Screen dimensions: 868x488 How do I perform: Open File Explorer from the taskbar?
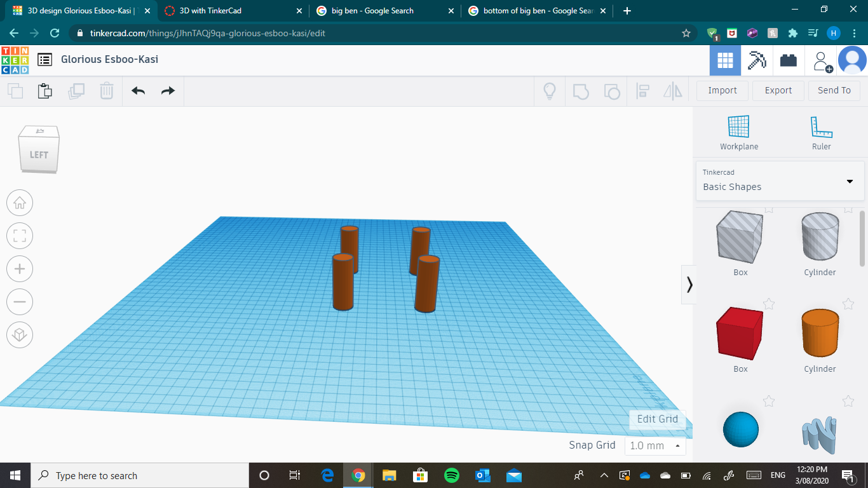click(390, 475)
